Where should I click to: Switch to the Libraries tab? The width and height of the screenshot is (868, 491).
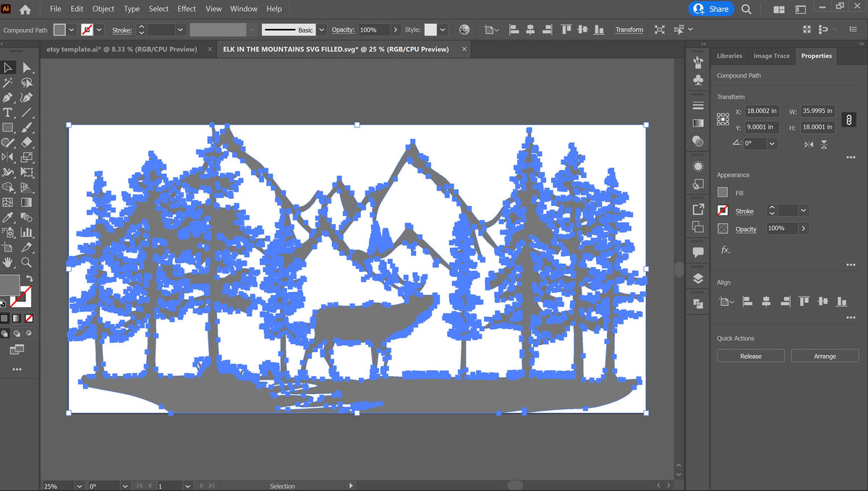click(729, 56)
